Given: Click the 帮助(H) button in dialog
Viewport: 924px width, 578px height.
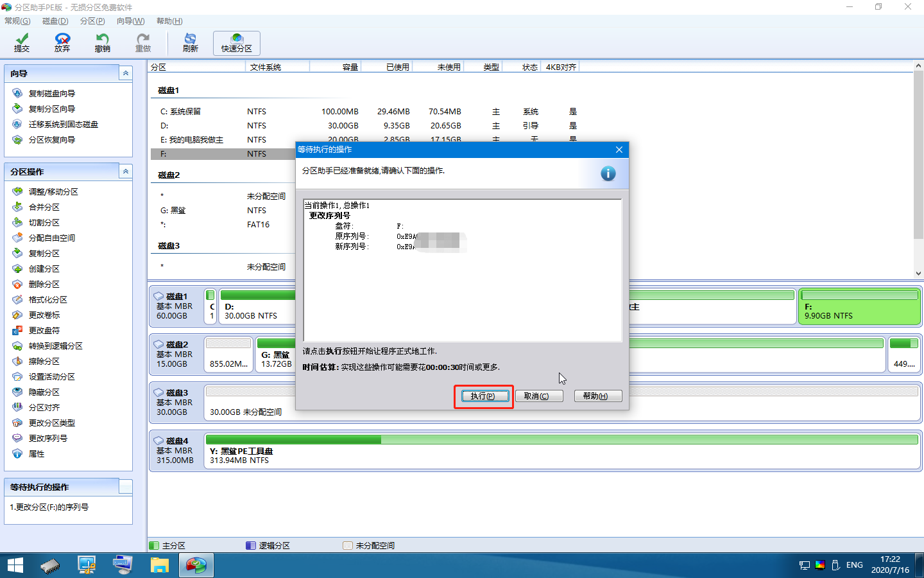Looking at the screenshot, I should tap(598, 396).
